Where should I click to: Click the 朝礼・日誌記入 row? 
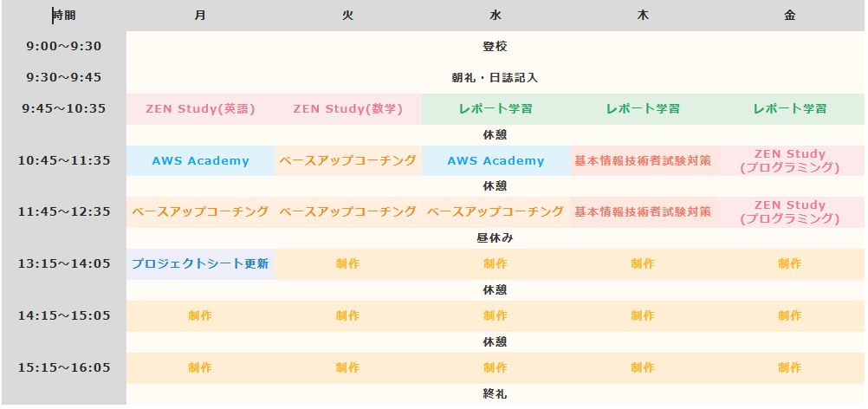click(x=496, y=77)
